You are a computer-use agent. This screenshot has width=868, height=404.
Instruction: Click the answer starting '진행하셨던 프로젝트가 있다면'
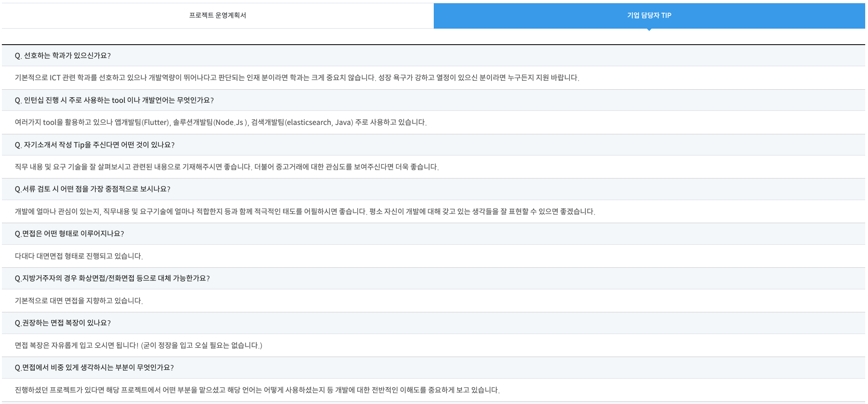tap(257, 390)
